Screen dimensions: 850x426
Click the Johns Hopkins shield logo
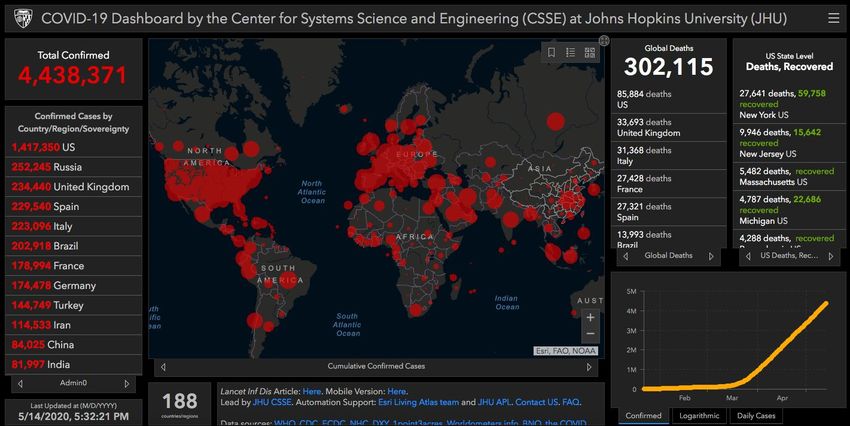22,18
